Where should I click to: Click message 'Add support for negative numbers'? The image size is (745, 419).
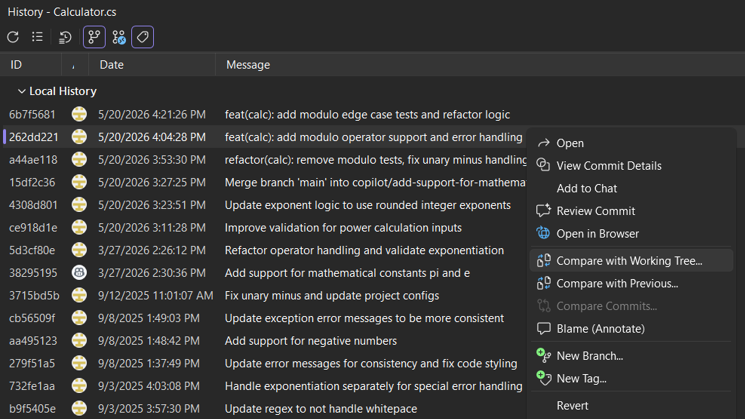311,341
